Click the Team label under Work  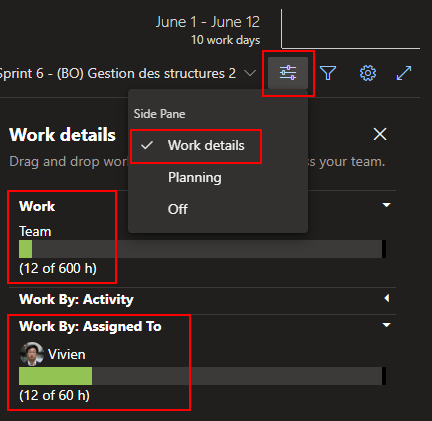pyautogui.click(x=35, y=231)
